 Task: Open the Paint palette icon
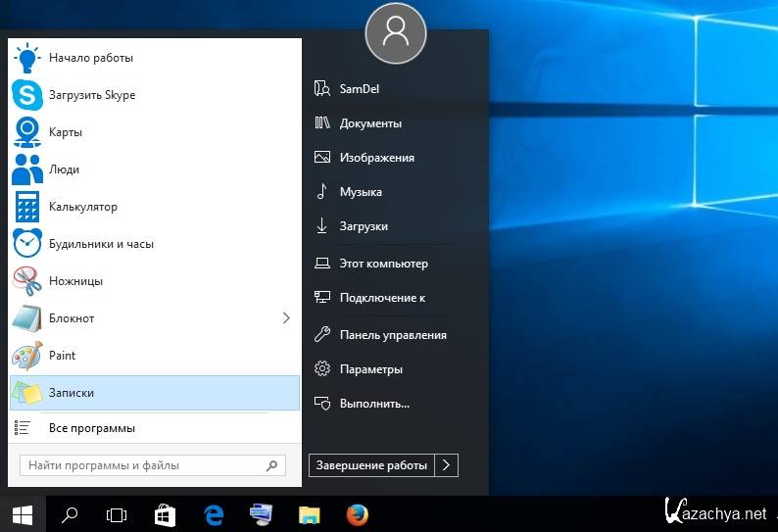[27, 356]
